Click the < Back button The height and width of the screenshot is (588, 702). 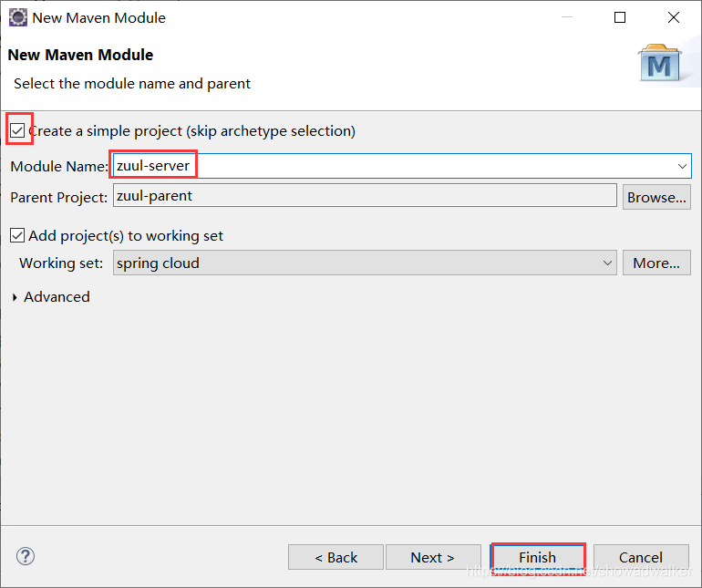click(x=336, y=557)
